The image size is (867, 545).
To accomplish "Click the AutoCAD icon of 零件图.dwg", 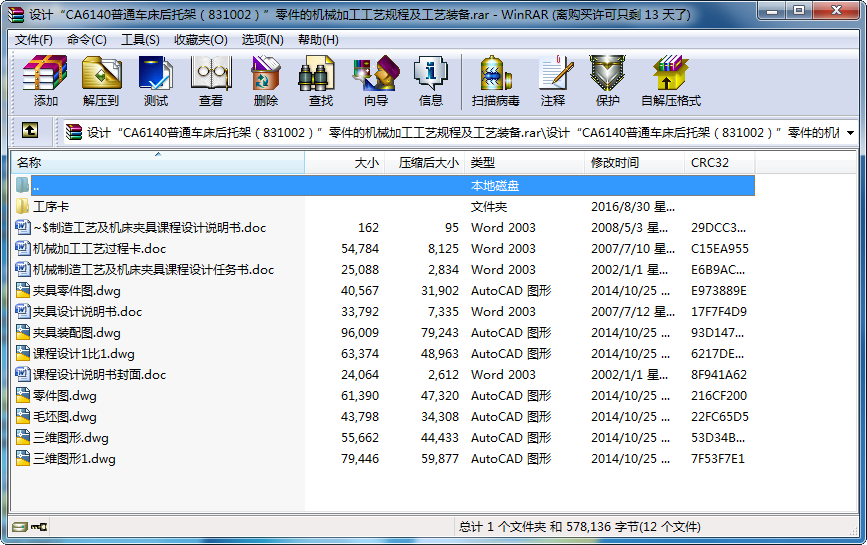I will (22, 396).
